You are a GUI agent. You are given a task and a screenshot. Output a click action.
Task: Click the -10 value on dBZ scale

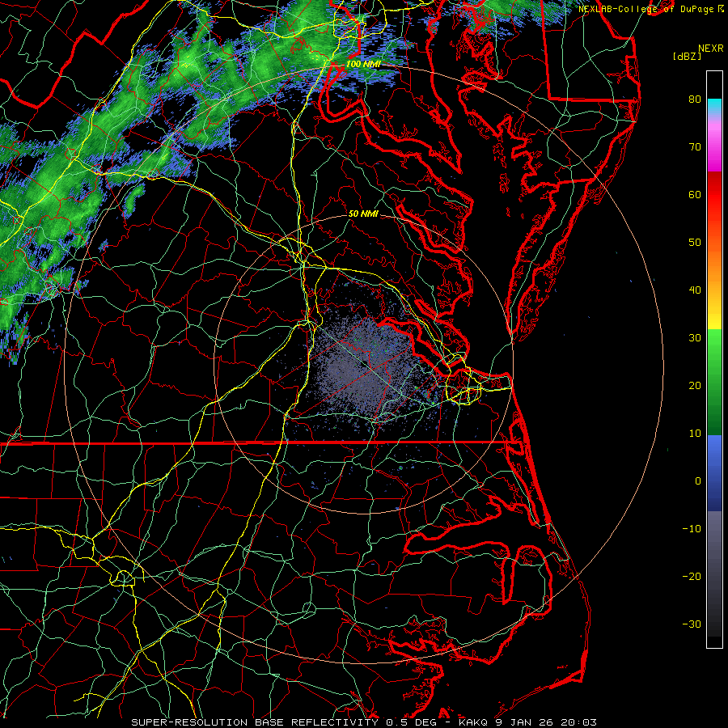(692, 529)
